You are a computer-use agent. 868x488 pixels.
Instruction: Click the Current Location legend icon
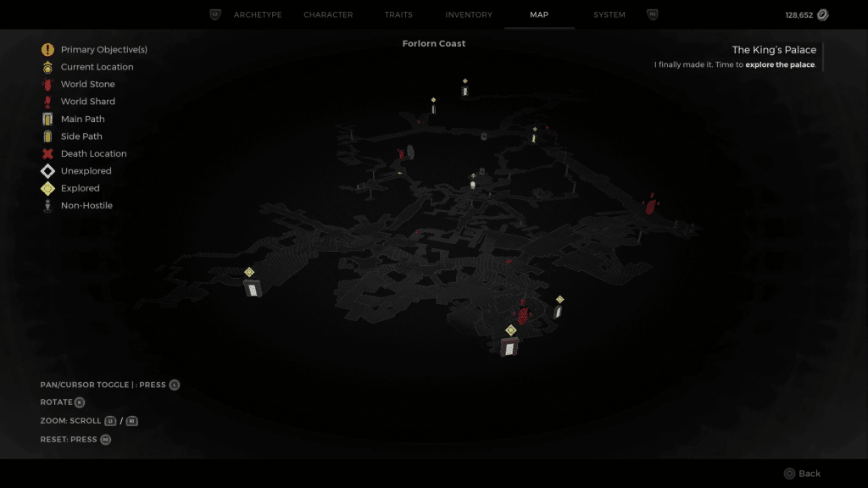point(47,67)
